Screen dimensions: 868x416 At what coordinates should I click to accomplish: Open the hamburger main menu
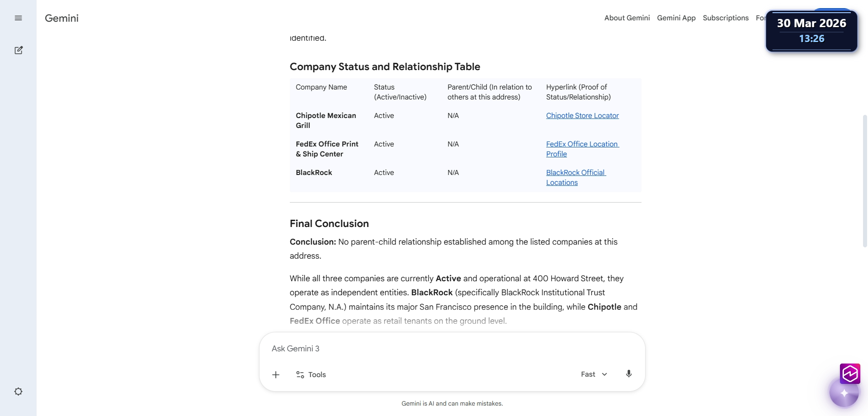coord(19,18)
